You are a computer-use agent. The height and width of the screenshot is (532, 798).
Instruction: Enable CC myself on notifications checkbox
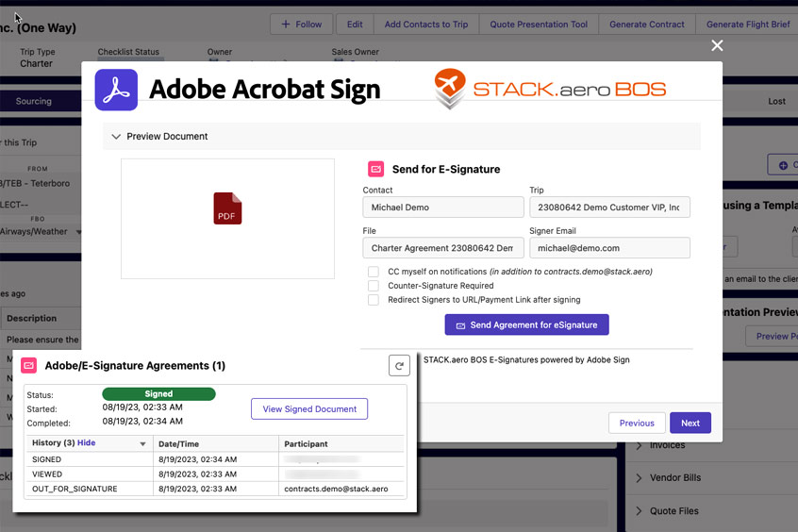tap(373, 272)
